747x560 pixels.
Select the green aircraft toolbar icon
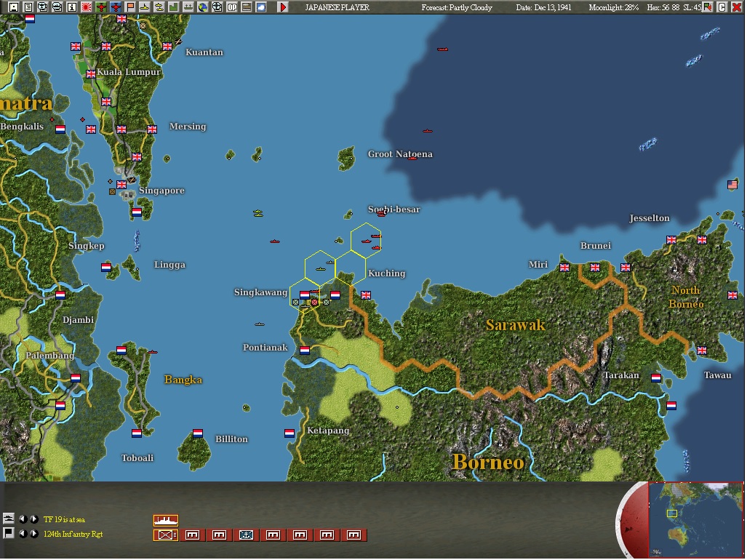coord(101,7)
